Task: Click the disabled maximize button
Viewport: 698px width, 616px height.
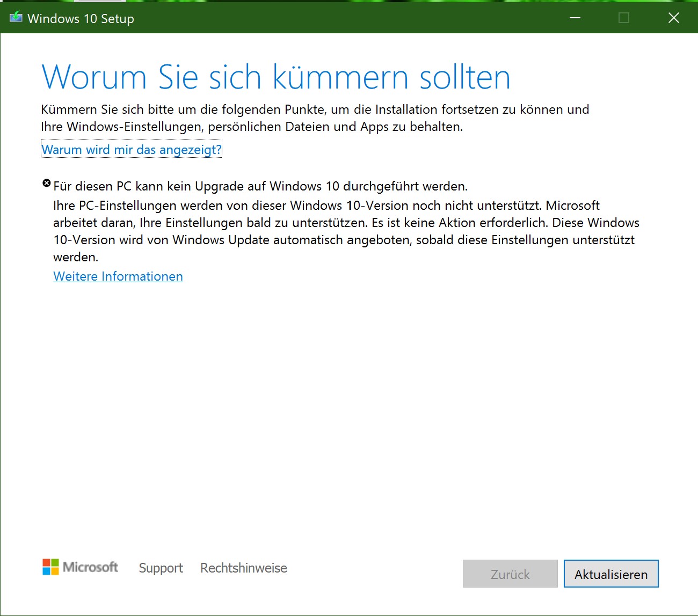Action: tap(624, 18)
